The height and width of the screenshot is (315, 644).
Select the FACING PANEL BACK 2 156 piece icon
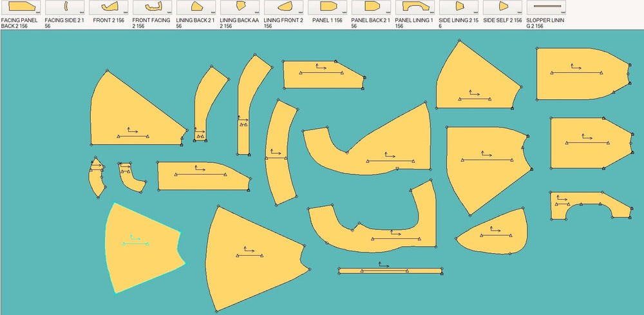coord(21,7)
